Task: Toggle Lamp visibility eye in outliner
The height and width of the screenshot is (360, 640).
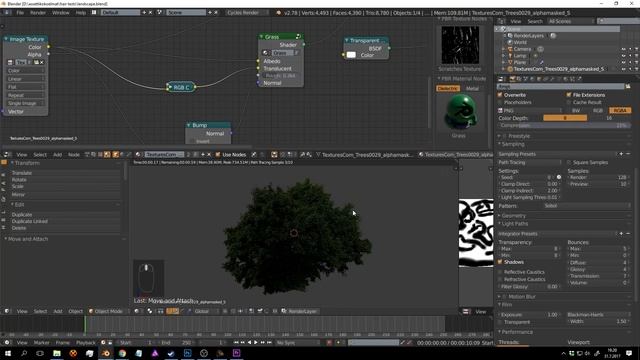Action: 623,56
